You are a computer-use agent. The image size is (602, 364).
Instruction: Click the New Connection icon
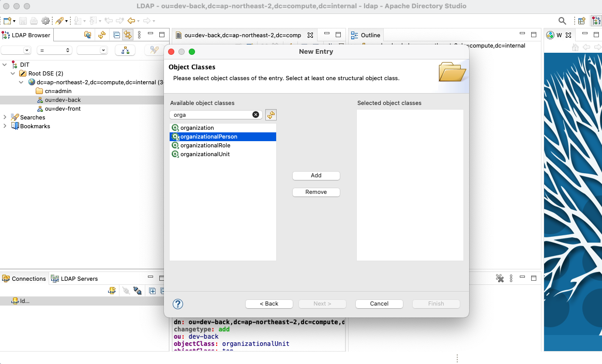point(112,291)
